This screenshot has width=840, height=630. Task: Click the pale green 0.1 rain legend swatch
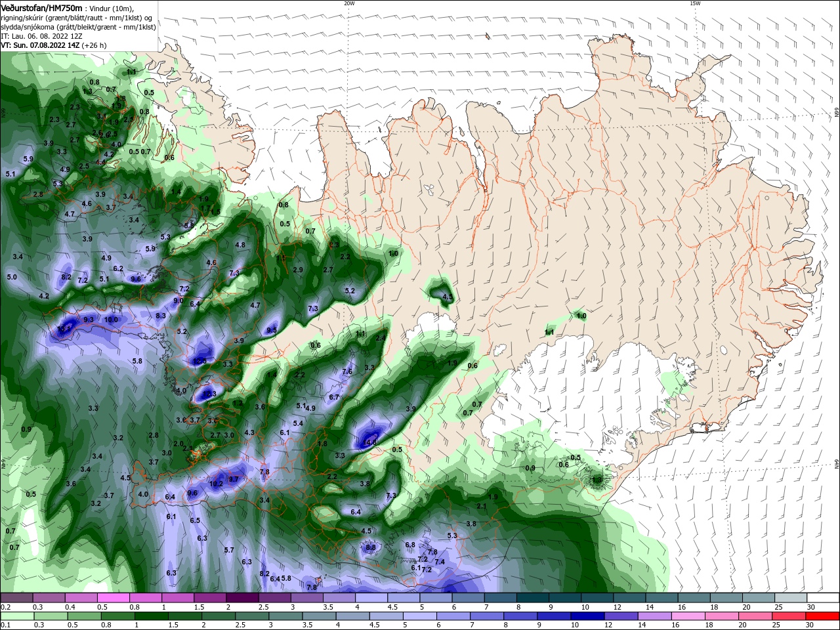coord(17,616)
